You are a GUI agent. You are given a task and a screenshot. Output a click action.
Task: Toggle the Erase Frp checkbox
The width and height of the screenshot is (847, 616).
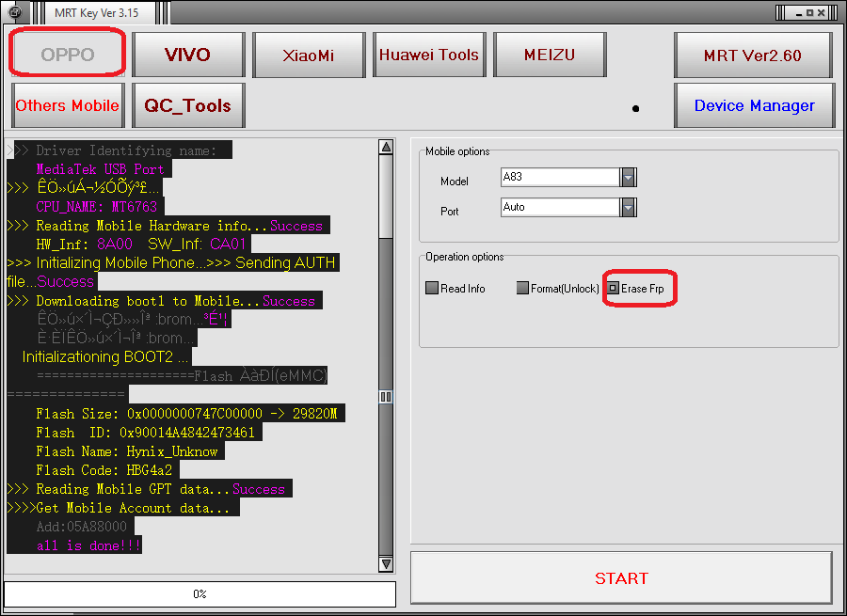613,288
